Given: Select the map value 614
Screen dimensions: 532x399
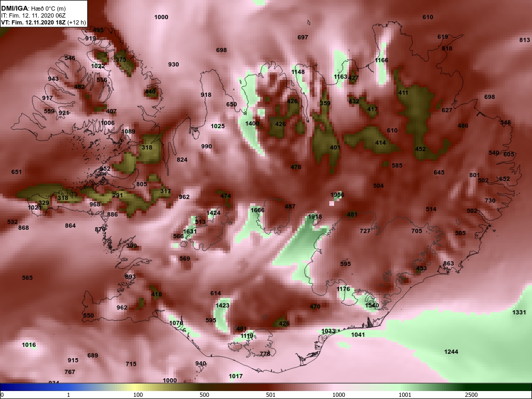Looking at the screenshot, I should pyautogui.click(x=215, y=293).
